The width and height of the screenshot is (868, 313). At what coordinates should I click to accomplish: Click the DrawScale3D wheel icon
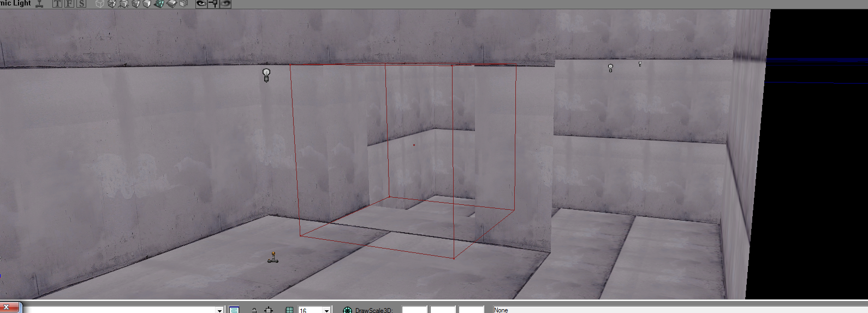[347, 310]
